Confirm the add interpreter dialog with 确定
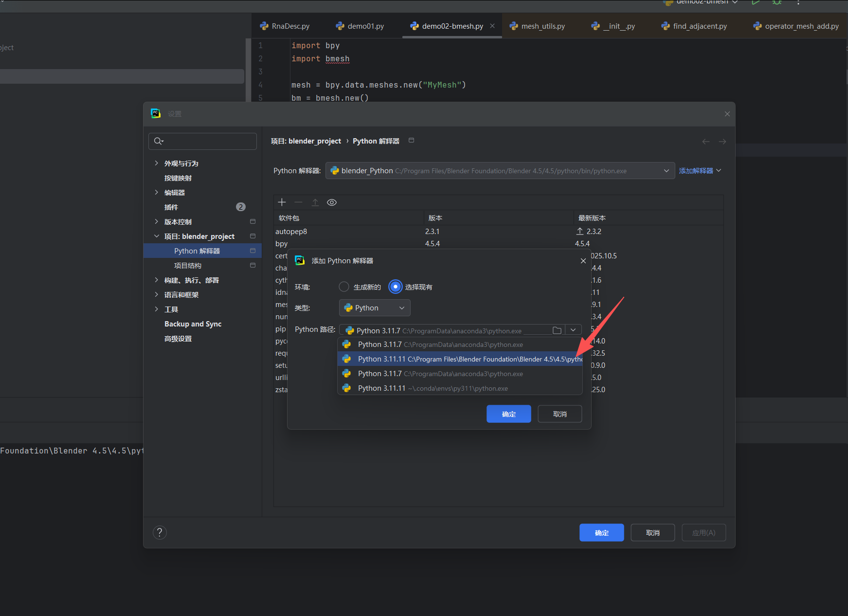This screenshot has height=616, width=848. click(509, 414)
